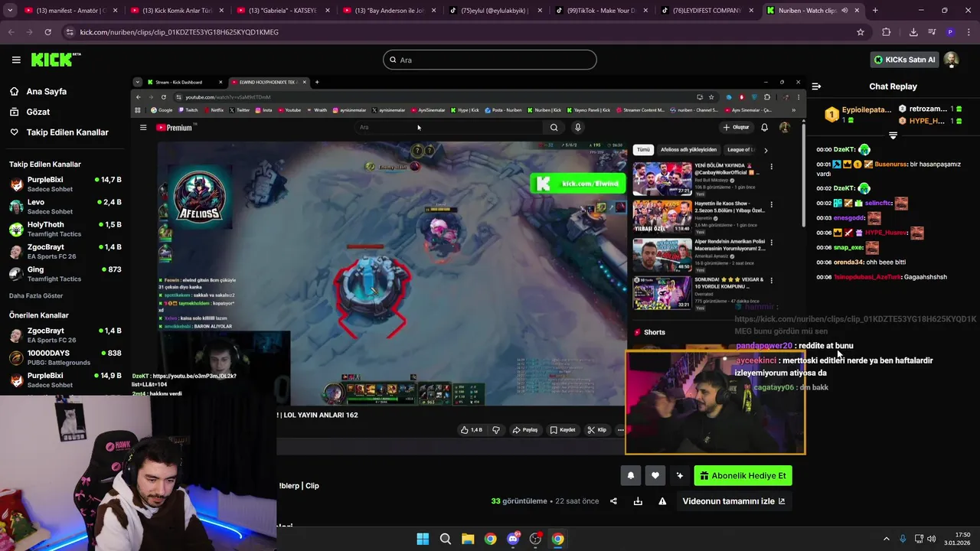Open 10000DAYS recommended channel
Screen dimensions: 980x551
coord(65,357)
